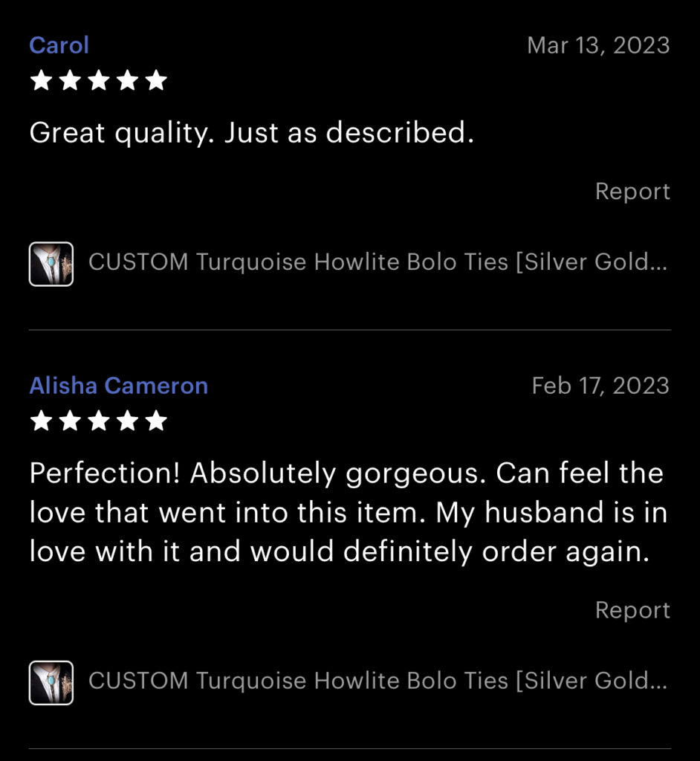The height and width of the screenshot is (761, 700).
Task: Click the first star in Carol's rating
Action: click(x=42, y=80)
